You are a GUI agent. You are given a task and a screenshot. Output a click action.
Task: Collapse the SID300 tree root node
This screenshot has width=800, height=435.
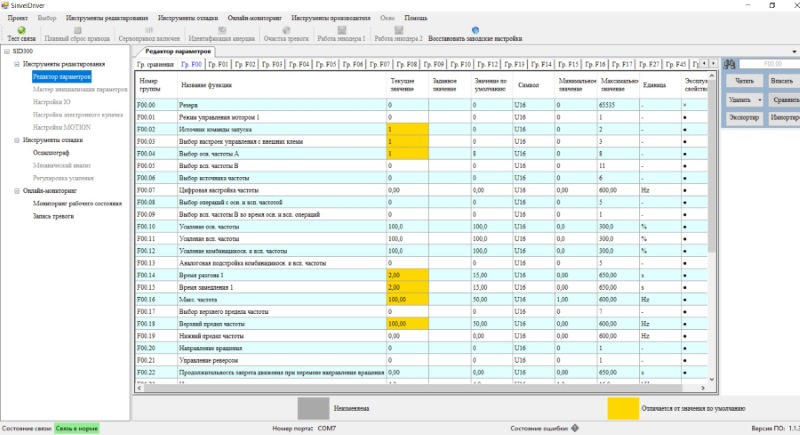[x=7, y=51]
